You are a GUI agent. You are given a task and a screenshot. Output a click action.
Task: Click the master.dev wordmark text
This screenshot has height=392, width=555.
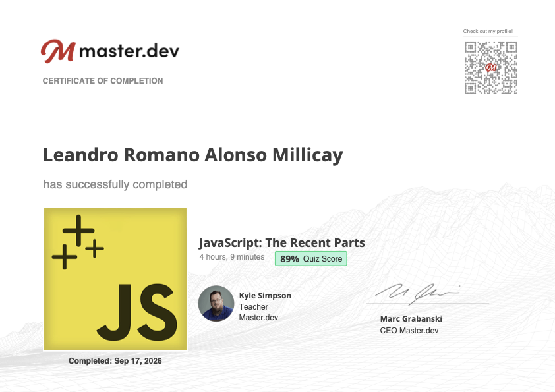pyautogui.click(x=129, y=51)
